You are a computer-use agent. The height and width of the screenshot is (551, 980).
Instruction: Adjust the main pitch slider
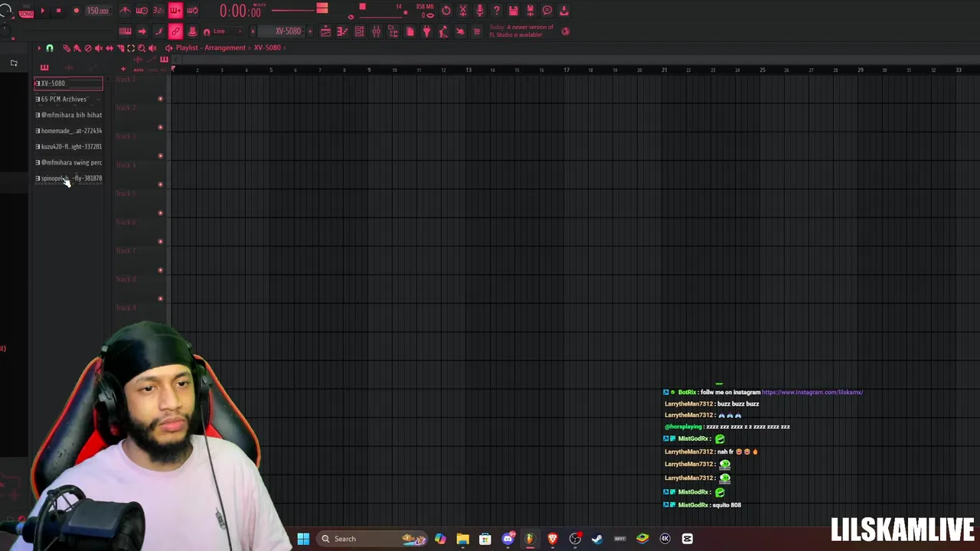(299, 10)
